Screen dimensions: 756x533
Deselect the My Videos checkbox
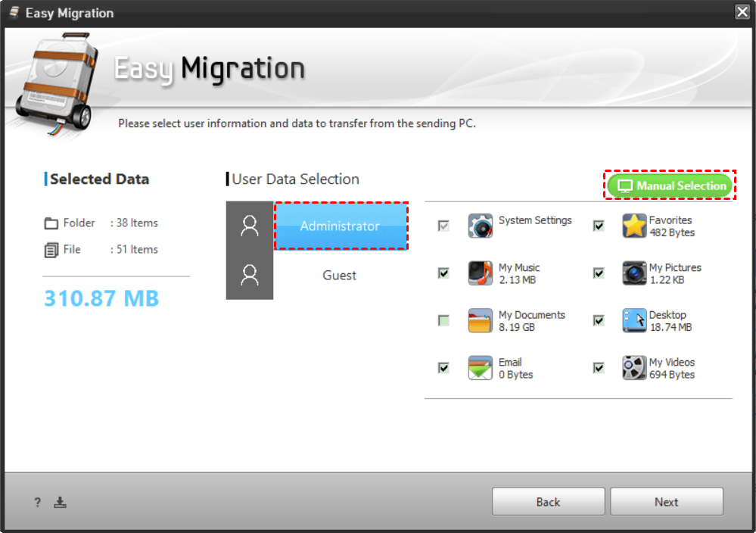[599, 368]
